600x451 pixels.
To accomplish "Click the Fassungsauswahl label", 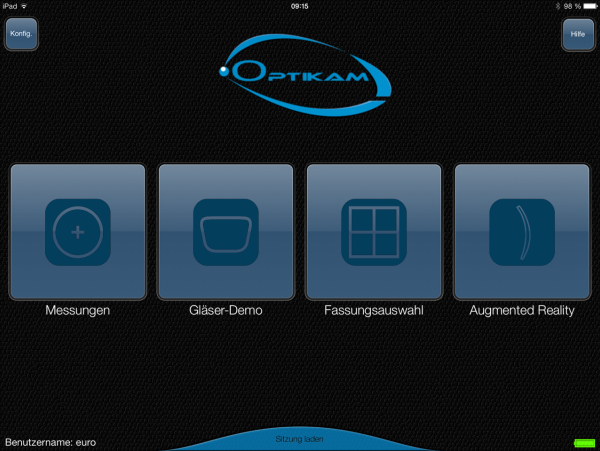I will [x=374, y=310].
